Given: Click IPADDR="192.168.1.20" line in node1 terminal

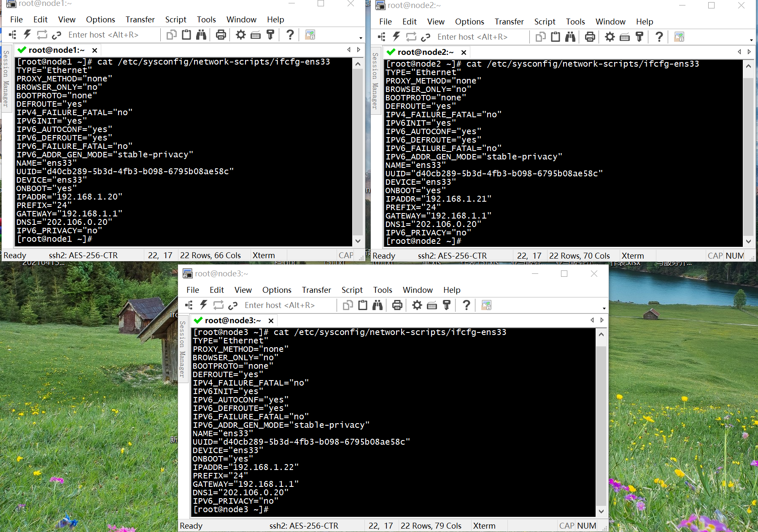Looking at the screenshot, I should click(x=70, y=197).
